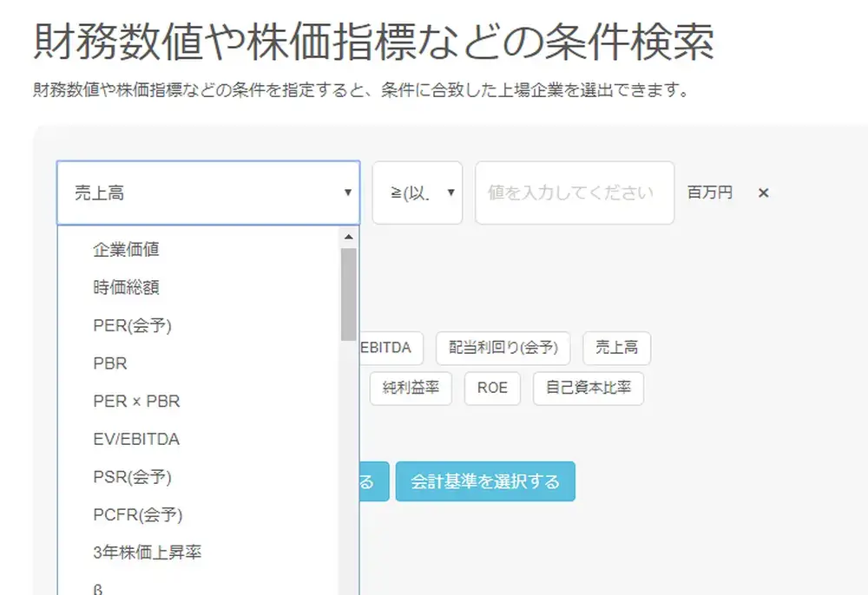Choose PER(会予) in the dropdown list

(x=198, y=325)
